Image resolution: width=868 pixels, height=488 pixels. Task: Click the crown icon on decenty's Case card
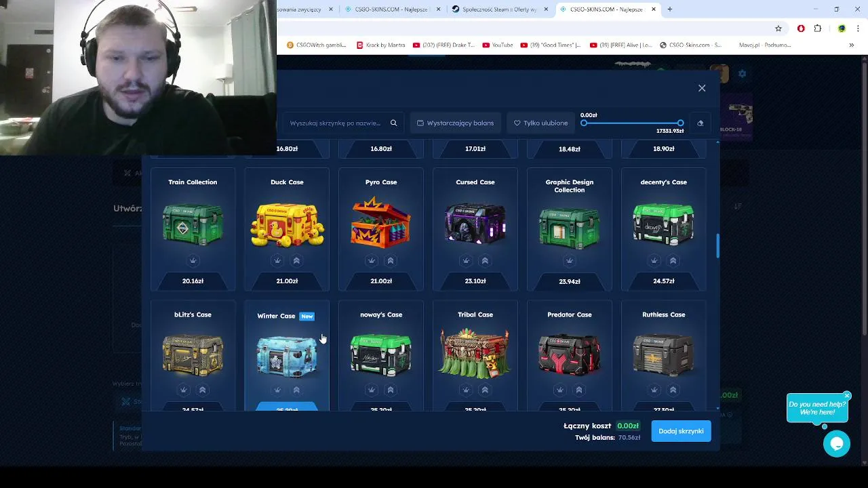(x=654, y=260)
